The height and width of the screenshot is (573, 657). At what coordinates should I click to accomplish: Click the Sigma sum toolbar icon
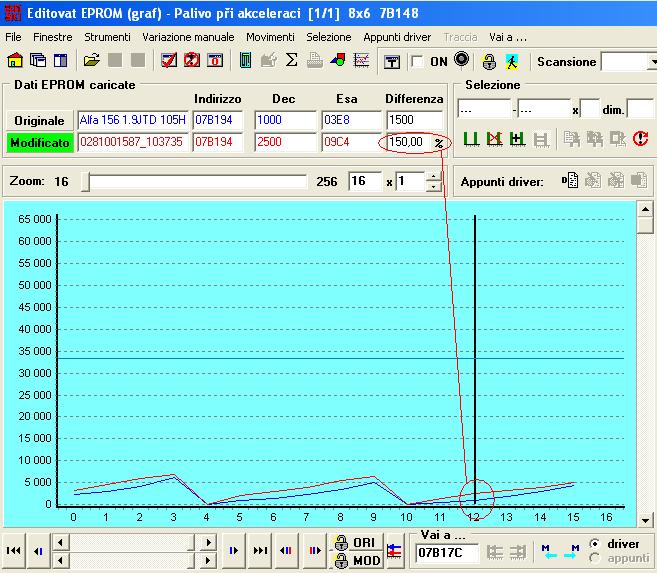[x=291, y=60]
